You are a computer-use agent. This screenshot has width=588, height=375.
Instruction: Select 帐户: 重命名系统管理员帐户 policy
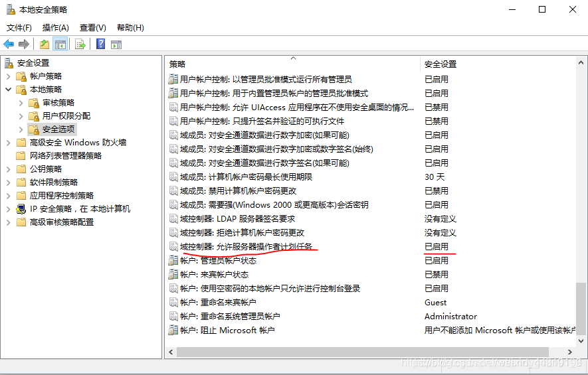point(230,316)
